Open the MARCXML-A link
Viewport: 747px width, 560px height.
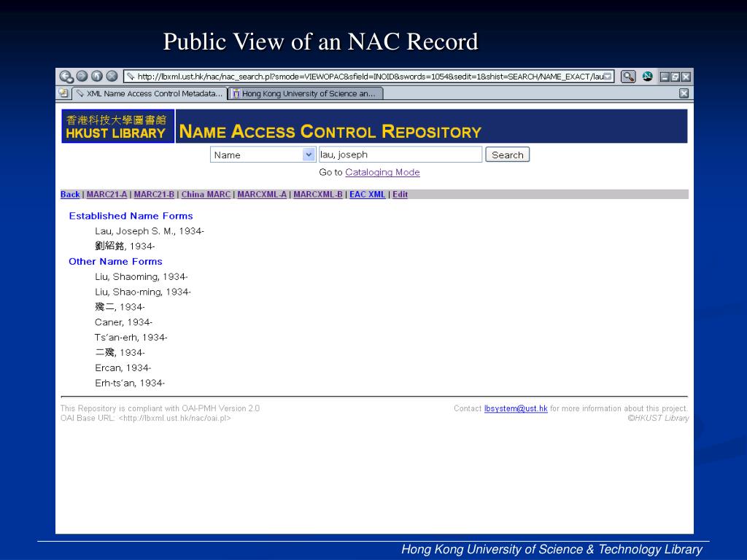click(262, 194)
